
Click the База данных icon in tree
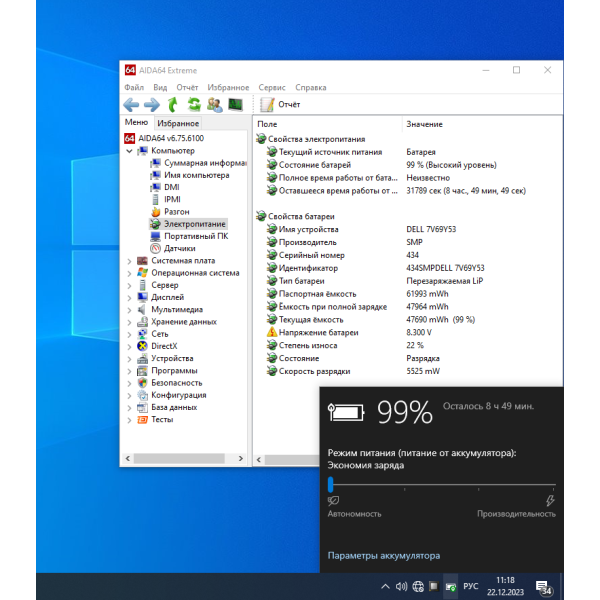pyautogui.click(x=142, y=407)
